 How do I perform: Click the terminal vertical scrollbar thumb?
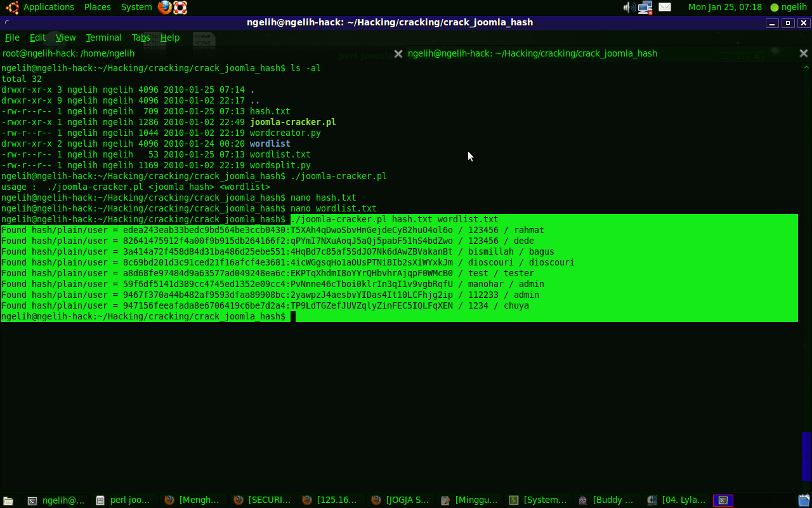click(806, 455)
